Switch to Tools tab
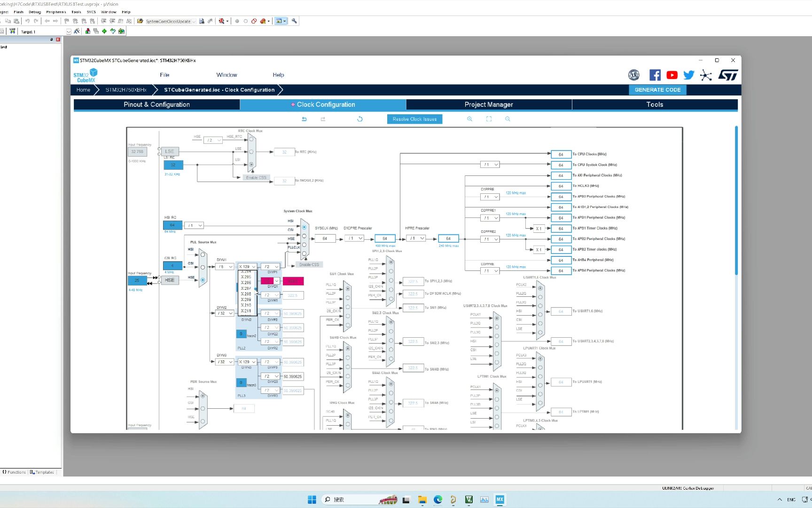 655,104
